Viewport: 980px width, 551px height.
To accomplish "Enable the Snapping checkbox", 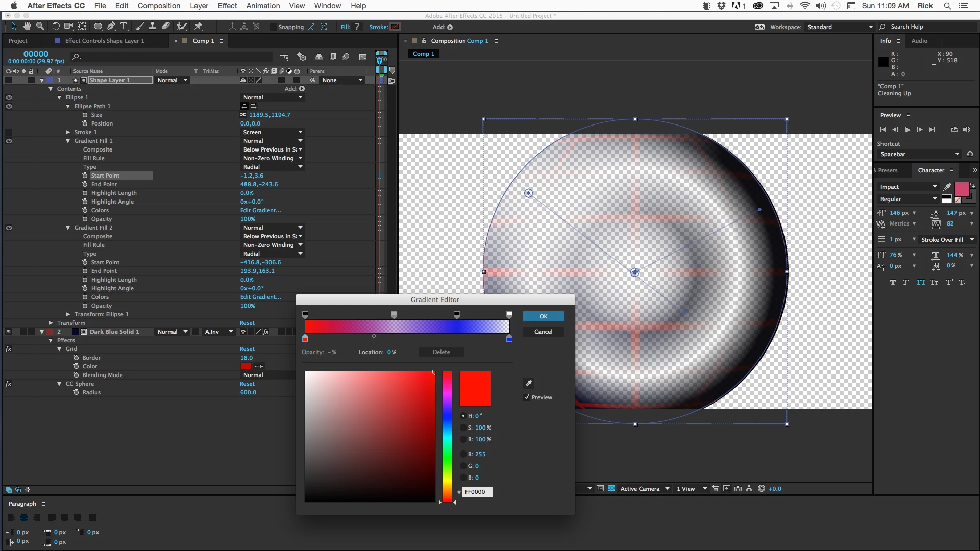I will point(274,27).
